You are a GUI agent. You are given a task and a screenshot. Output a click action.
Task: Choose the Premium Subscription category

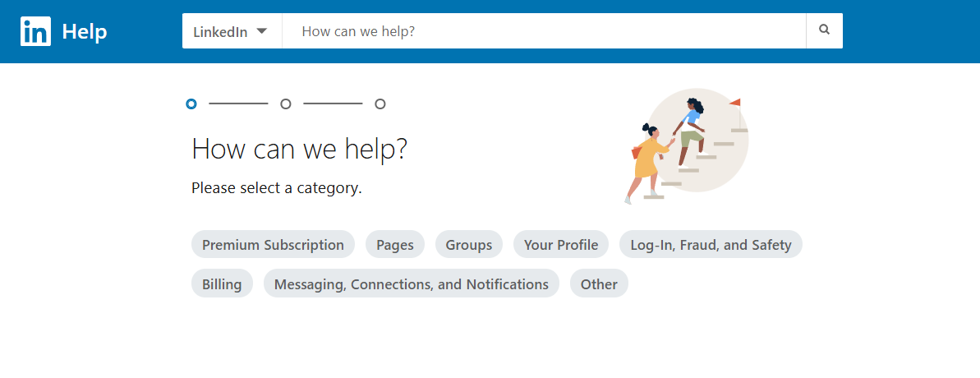273,245
